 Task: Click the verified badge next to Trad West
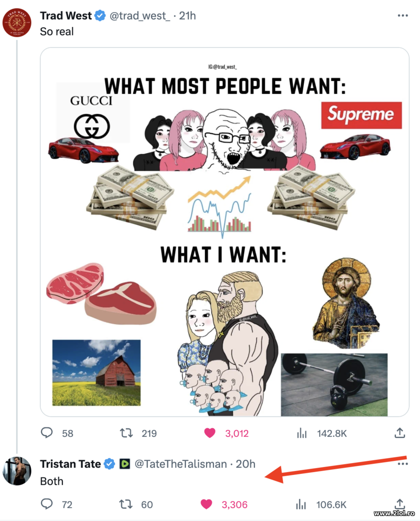tap(100, 16)
